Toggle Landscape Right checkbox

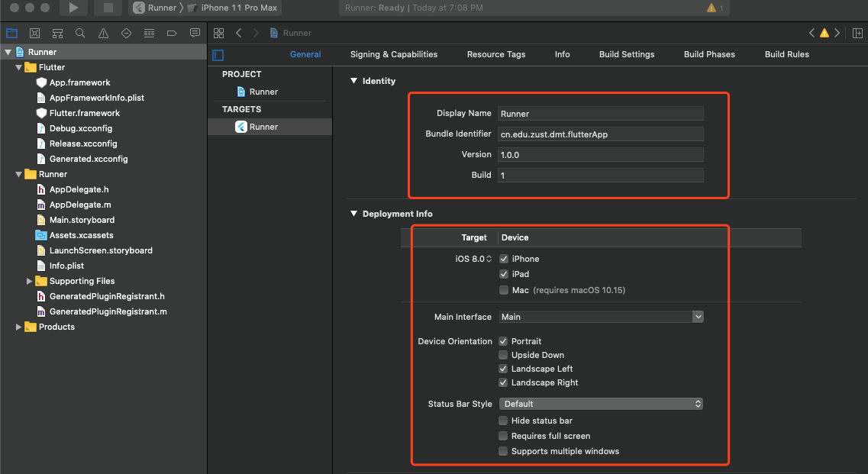(x=503, y=382)
